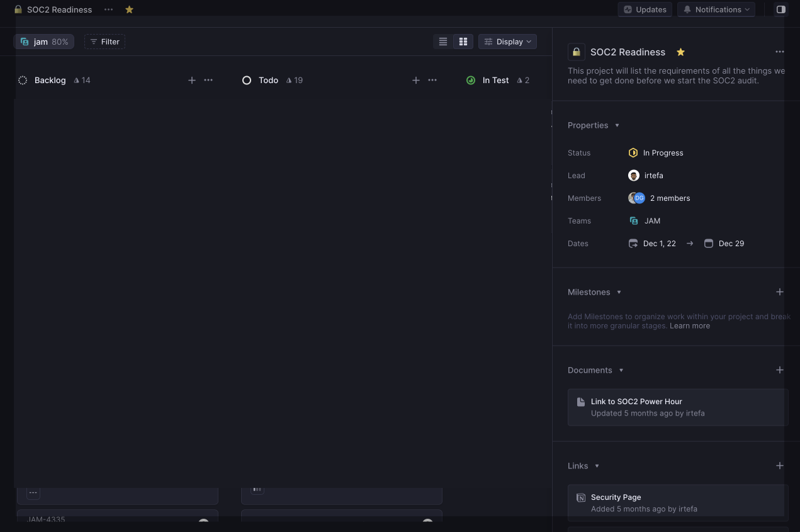Add a new milestone with plus icon
Viewport: 800px width, 532px height.
(x=780, y=292)
